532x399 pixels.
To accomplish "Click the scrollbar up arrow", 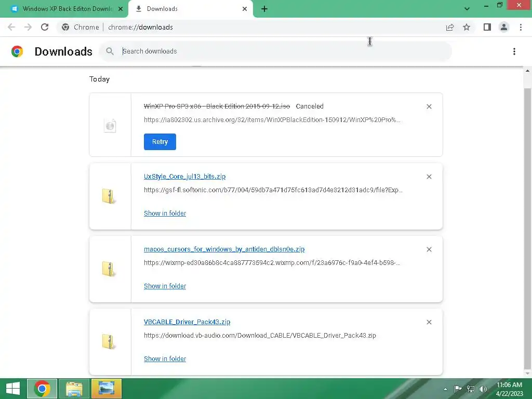I will point(527,71).
